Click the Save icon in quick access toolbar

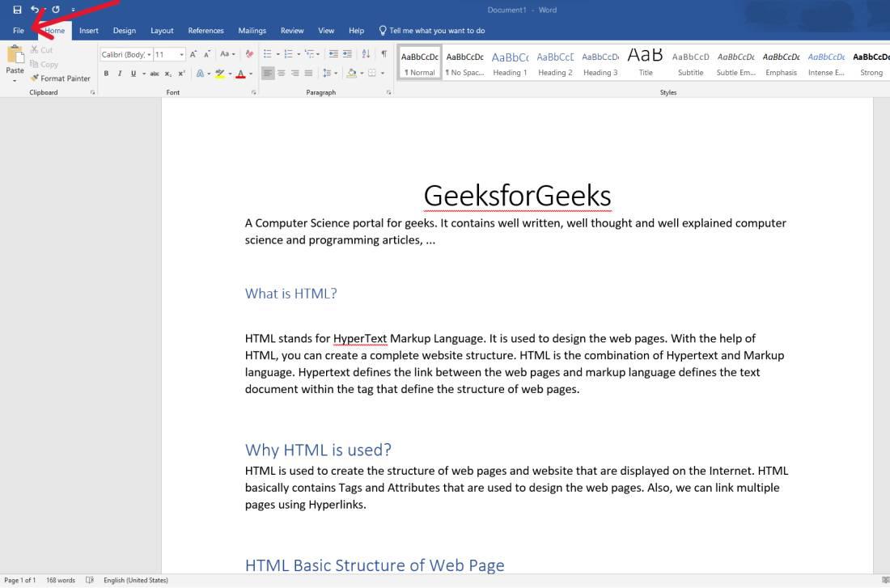pos(17,10)
